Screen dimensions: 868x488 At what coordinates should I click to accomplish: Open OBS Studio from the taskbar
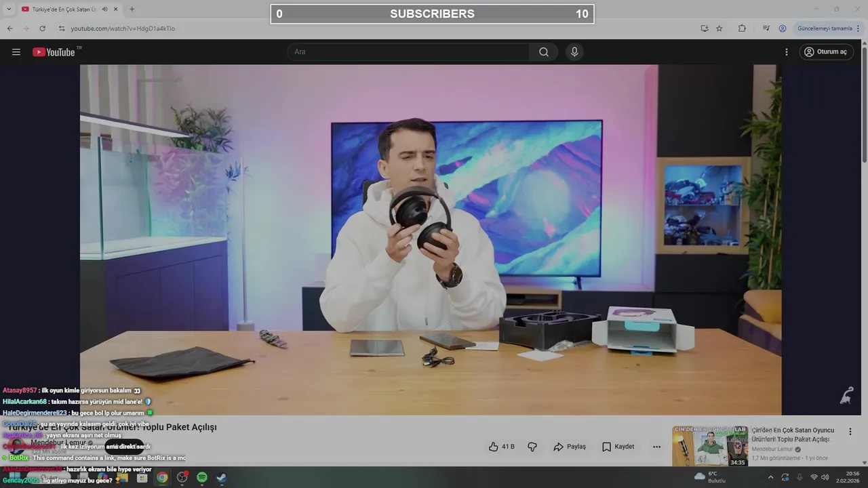click(182, 478)
